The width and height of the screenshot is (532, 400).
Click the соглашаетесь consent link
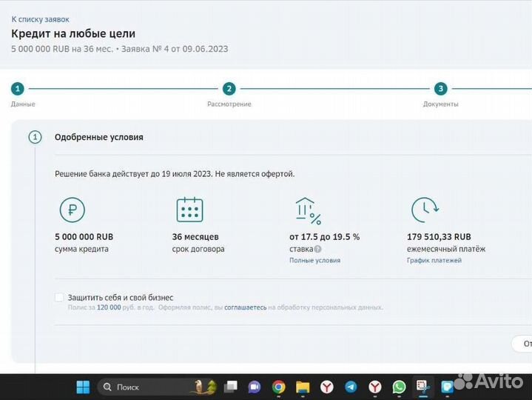click(x=246, y=307)
